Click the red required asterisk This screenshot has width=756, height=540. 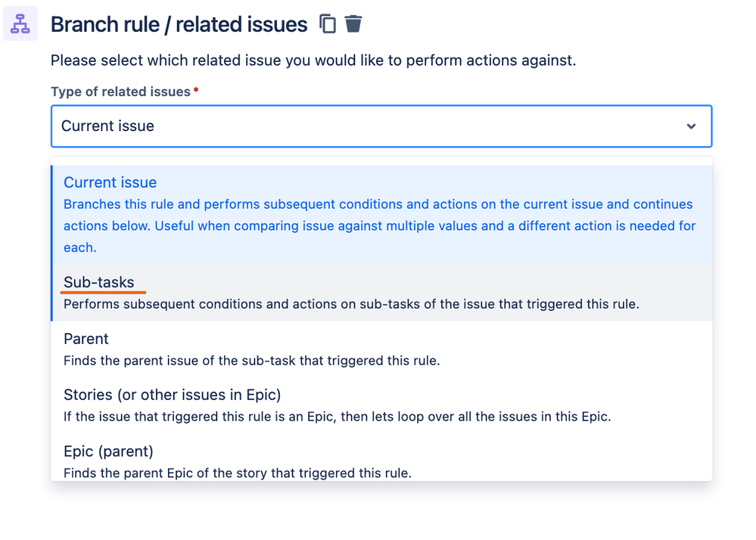[x=196, y=89]
